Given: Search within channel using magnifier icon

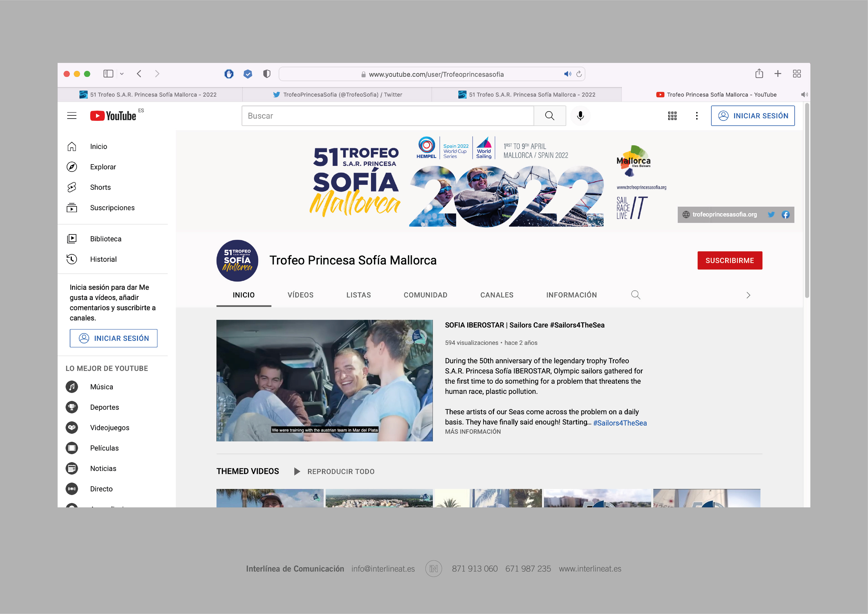Looking at the screenshot, I should click(635, 295).
